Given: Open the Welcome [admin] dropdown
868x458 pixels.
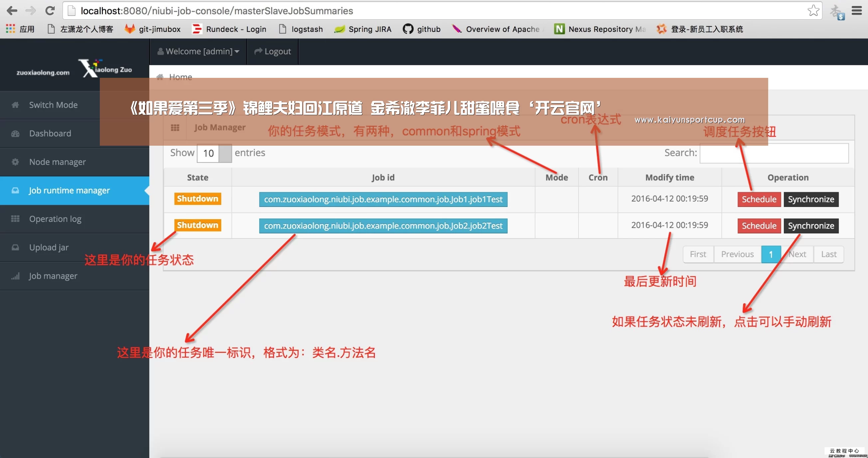Looking at the screenshot, I should click(x=198, y=51).
